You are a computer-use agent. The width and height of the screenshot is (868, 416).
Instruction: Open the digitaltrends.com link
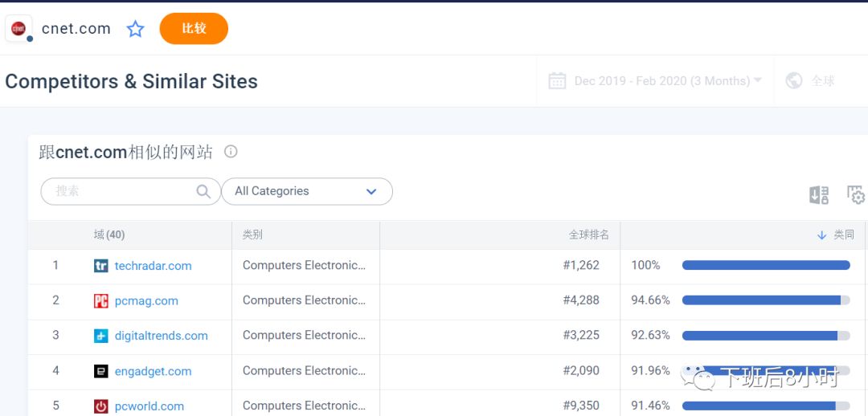click(x=161, y=336)
